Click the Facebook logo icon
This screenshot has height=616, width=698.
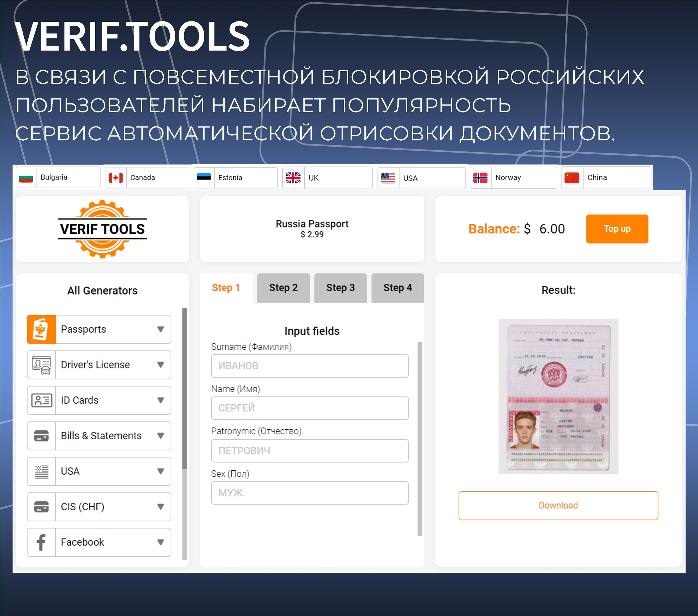pyautogui.click(x=41, y=542)
